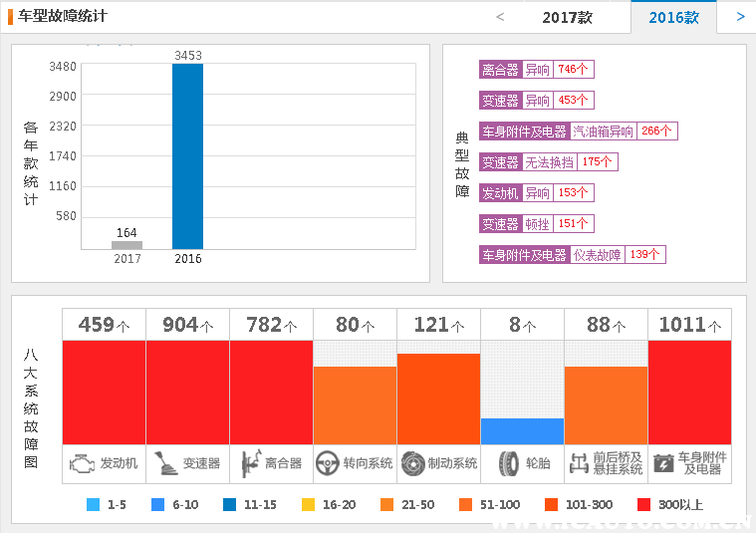
Task: Click the tire (轮胎) icon
Action: pyautogui.click(x=509, y=463)
